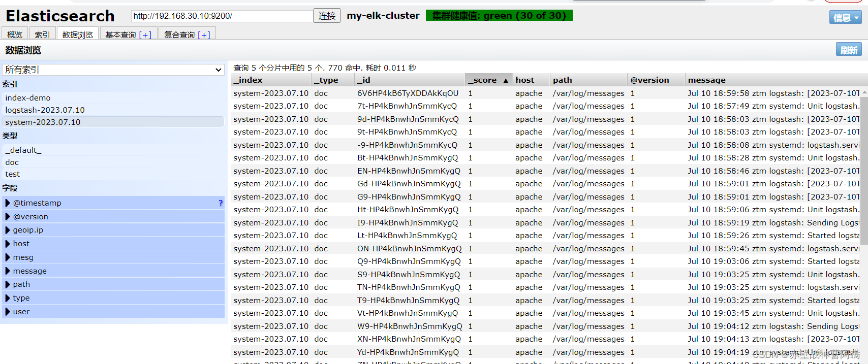This screenshot has width=868, height=364.
Task: Sort by the host column header
Action: [x=532, y=80]
